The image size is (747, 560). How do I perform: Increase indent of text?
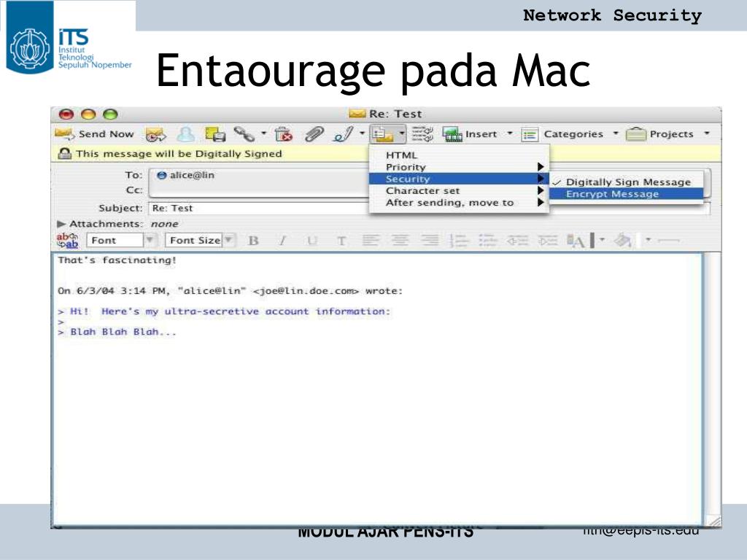[x=547, y=241]
